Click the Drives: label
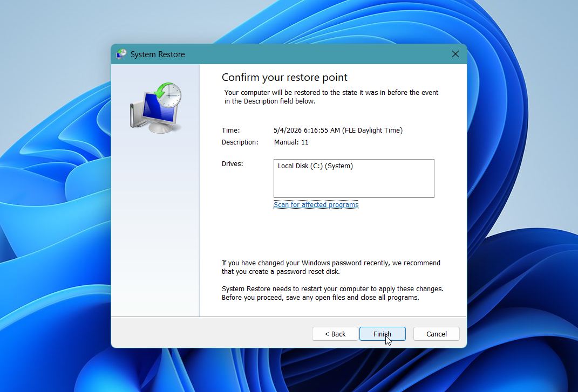The height and width of the screenshot is (392, 578). [232, 163]
